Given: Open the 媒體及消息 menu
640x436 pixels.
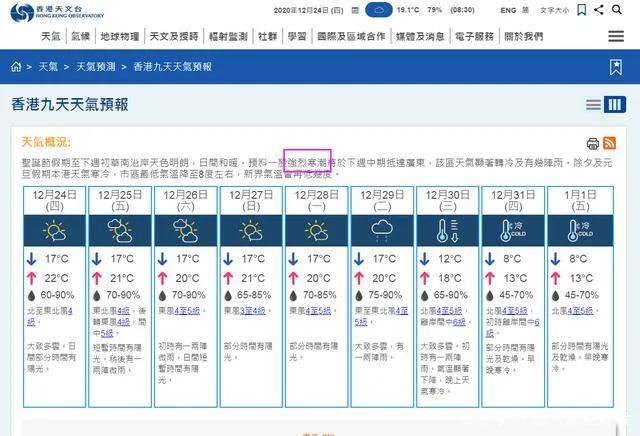Looking at the screenshot, I should click(420, 36).
